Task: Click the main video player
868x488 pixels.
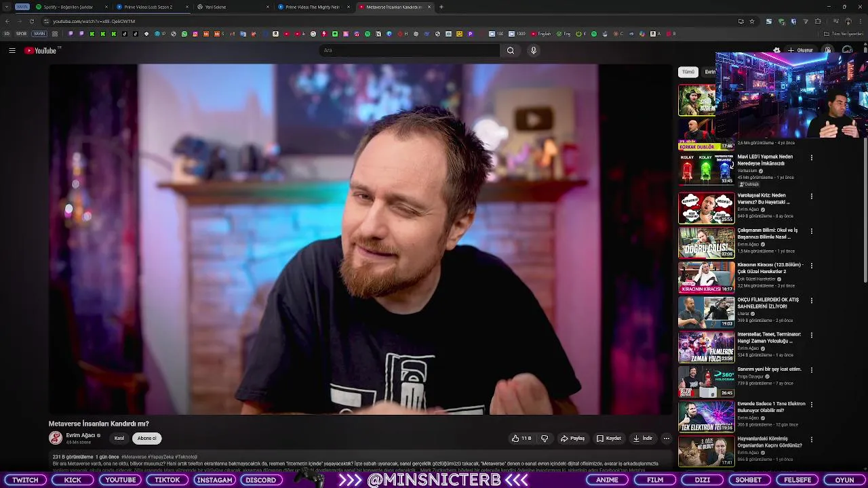Action: click(x=359, y=239)
